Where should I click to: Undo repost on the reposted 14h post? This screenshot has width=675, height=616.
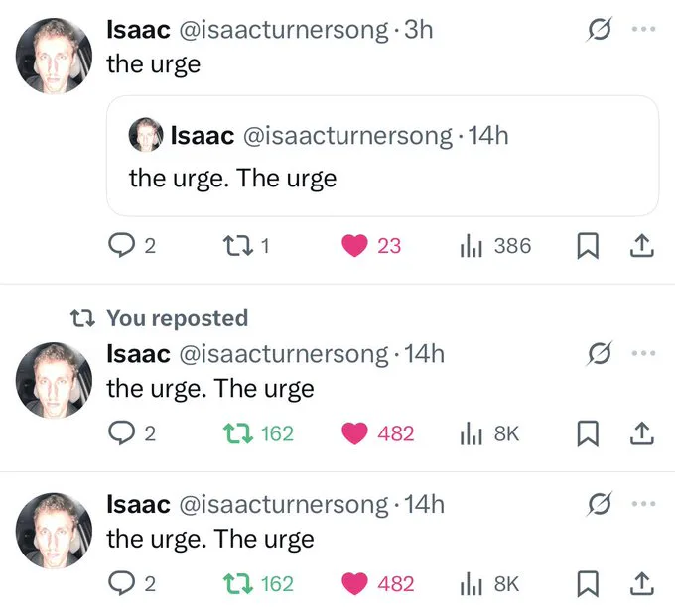258,433
